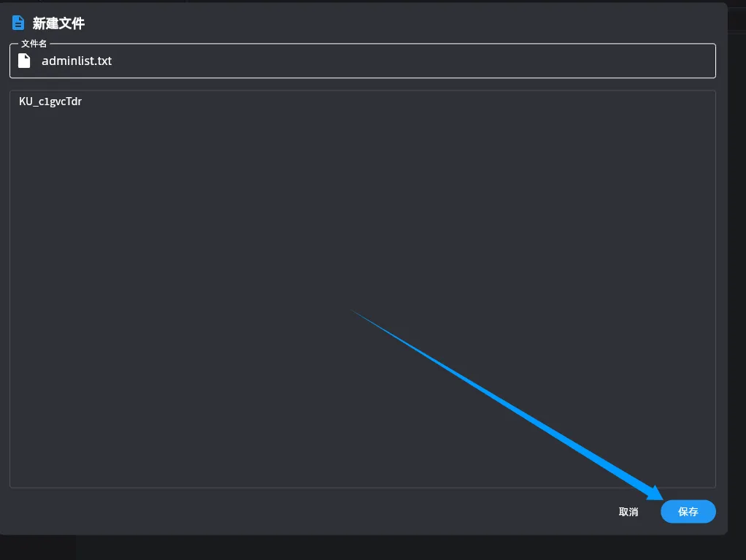Click the blank header area right of 新建文件

coord(401,23)
